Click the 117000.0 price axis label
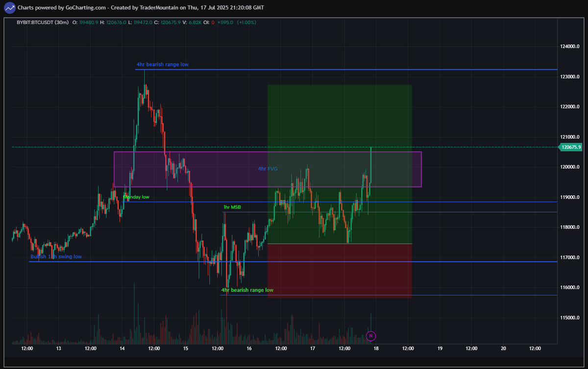The image size is (588, 369). point(571,257)
